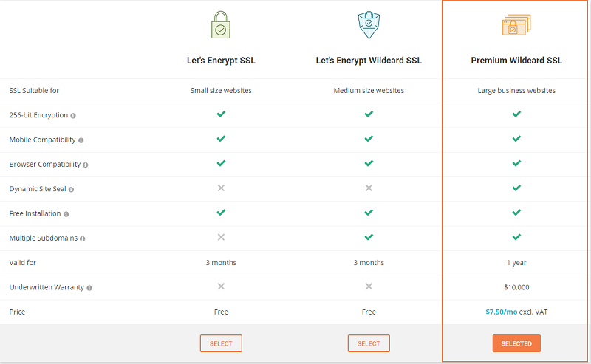
Task: Click Premium's Dynamic Site Seal checkmark
Action: pyautogui.click(x=516, y=188)
